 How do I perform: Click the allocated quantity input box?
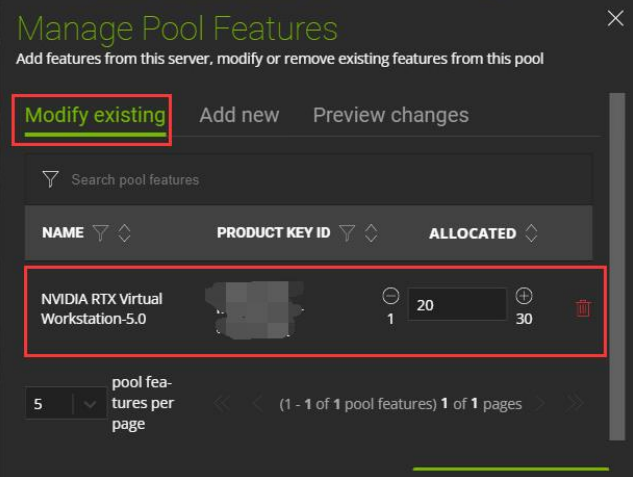[x=456, y=305]
